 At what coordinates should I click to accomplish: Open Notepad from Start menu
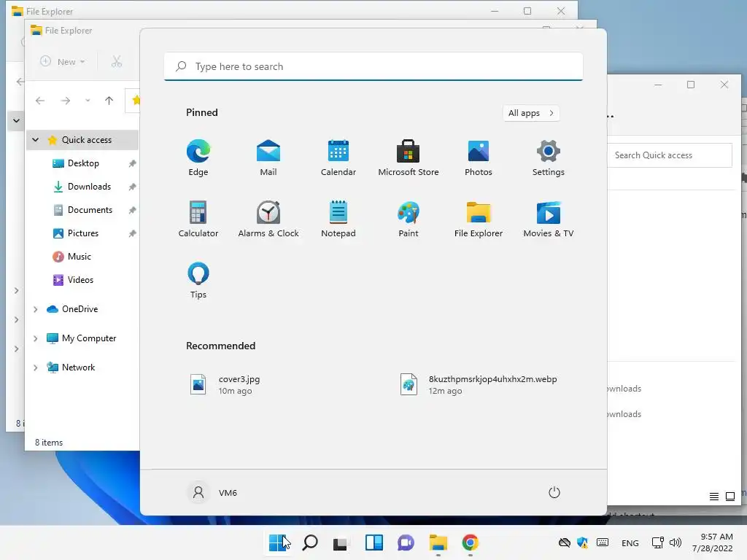point(338,219)
